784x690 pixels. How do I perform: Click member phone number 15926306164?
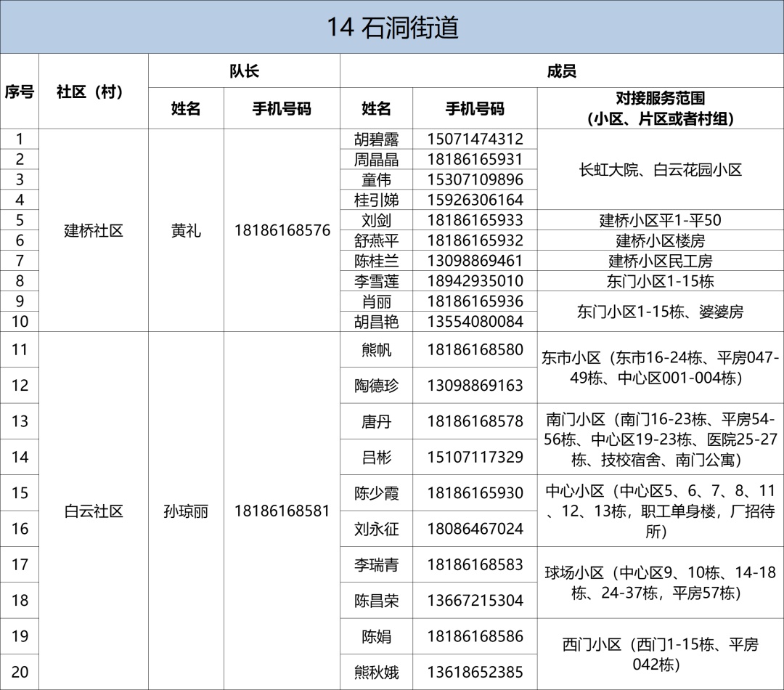(475, 200)
